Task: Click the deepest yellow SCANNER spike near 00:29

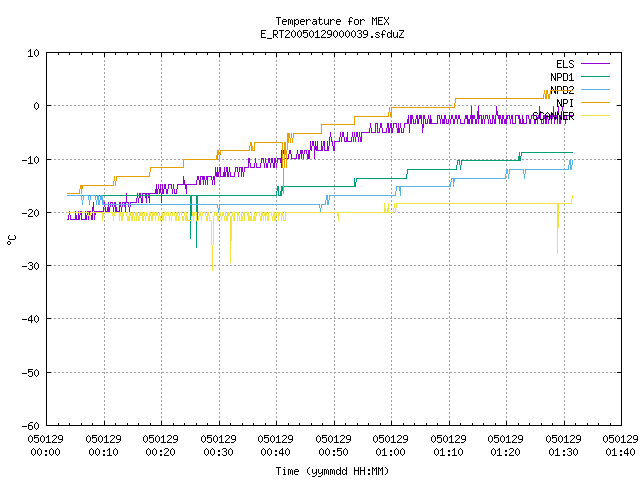Action: (212, 245)
